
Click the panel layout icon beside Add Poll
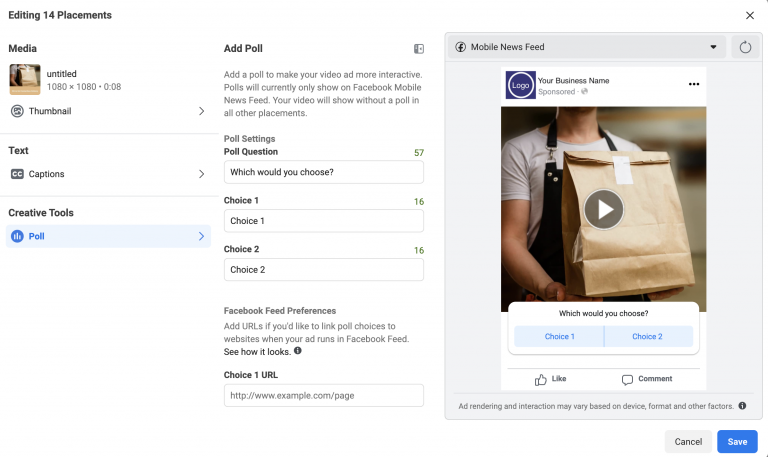tap(418, 49)
